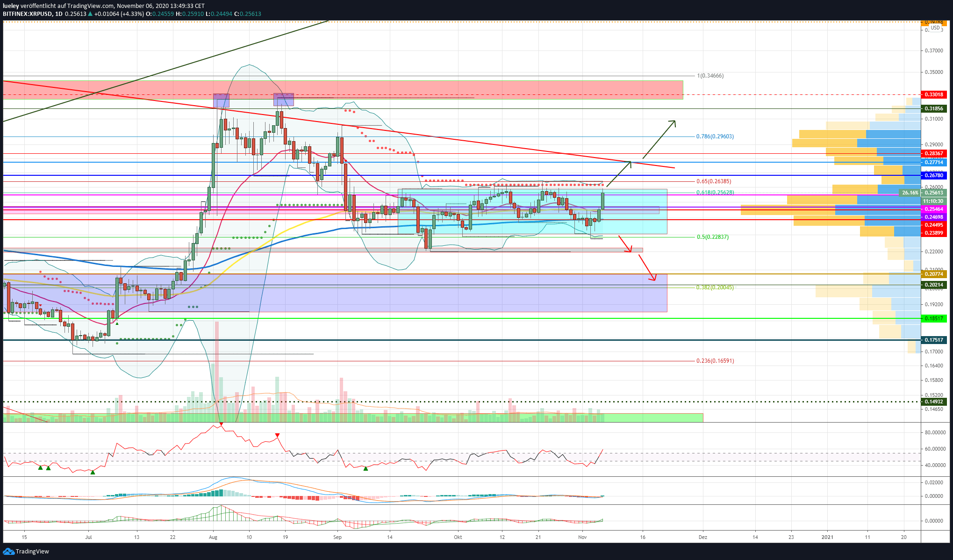953x560 pixels.
Task: Click the 0.35000 tick on price axis
Action: [x=934, y=72]
